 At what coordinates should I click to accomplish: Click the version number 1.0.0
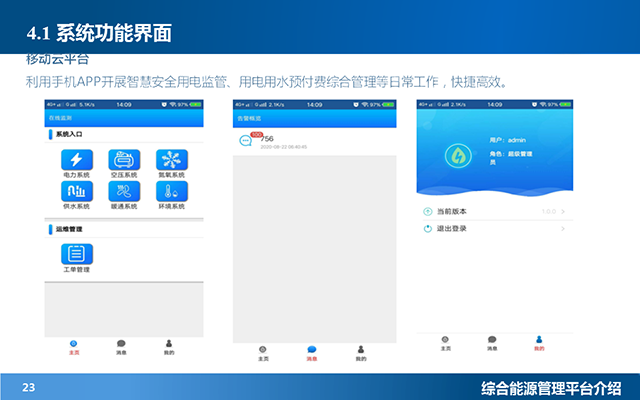click(549, 211)
